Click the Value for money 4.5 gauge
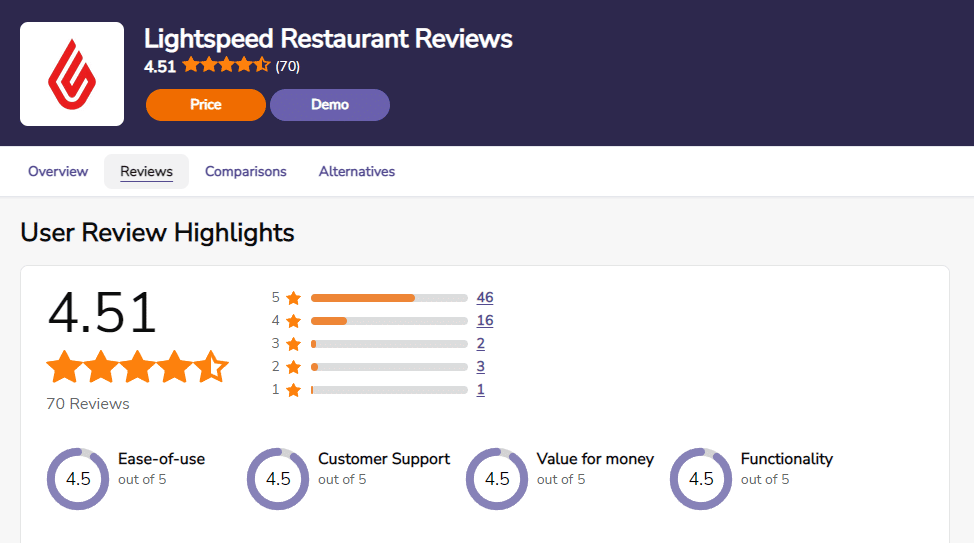 pyautogui.click(x=497, y=479)
